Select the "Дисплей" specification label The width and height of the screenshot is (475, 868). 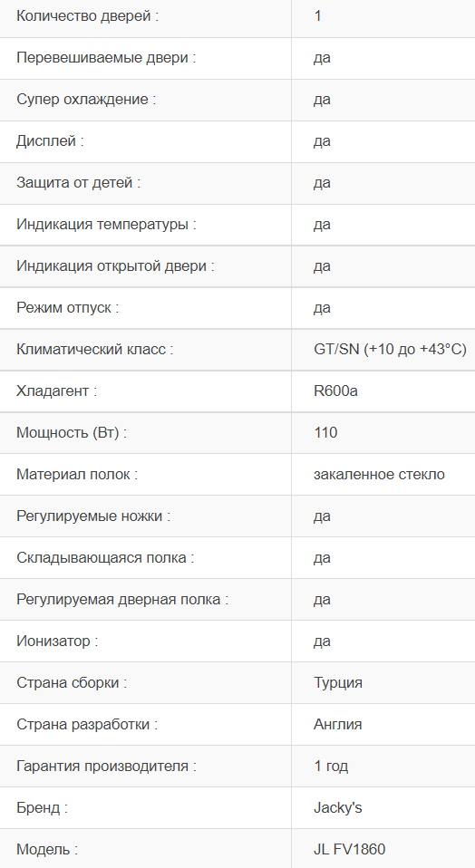(50, 141)
